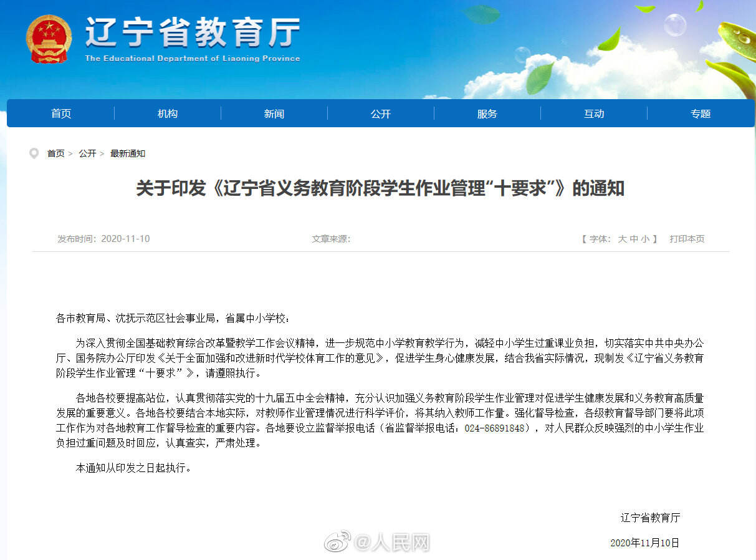The height and width of the screenshot is (560, 756).
Task: Click the English subtitle Educational Department of Liaoning Province
Action: pos(193,59)
